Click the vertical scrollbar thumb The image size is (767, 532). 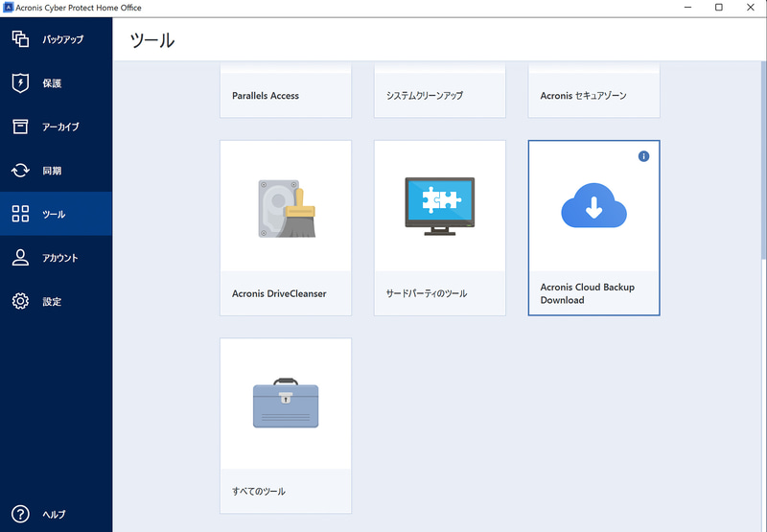coord(763,161)
